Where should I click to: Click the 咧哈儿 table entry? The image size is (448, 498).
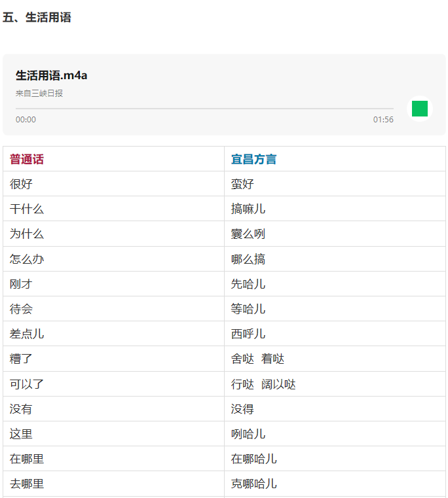tap(248, 434)
